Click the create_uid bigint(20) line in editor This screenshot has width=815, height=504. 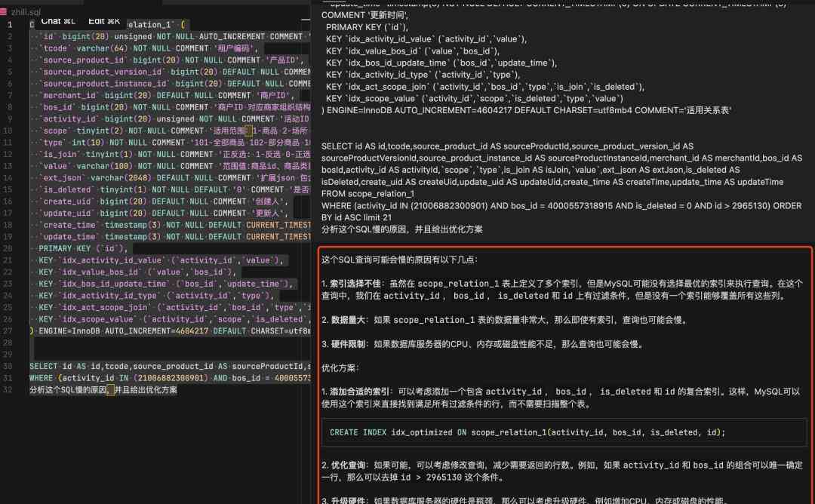click(x=164, y=201)
